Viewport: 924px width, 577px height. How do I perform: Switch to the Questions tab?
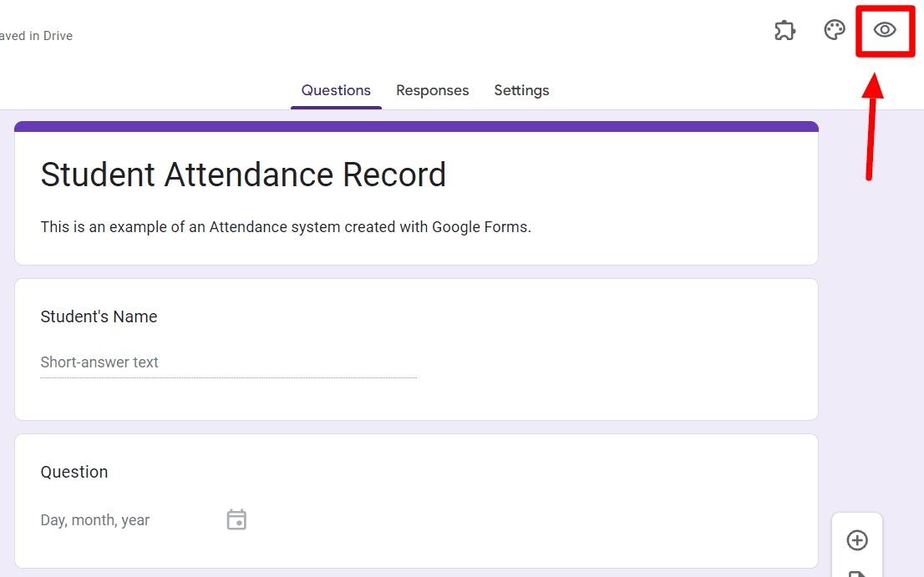336,90
